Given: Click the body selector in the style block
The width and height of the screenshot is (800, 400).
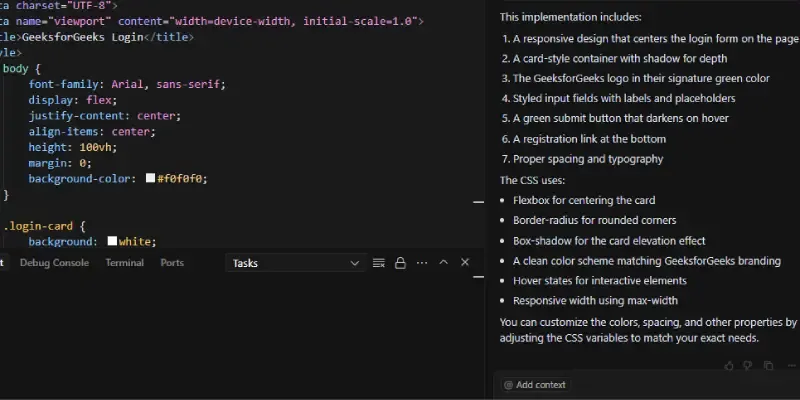Looking at the screenshot, I should click(x=15, y=68).
